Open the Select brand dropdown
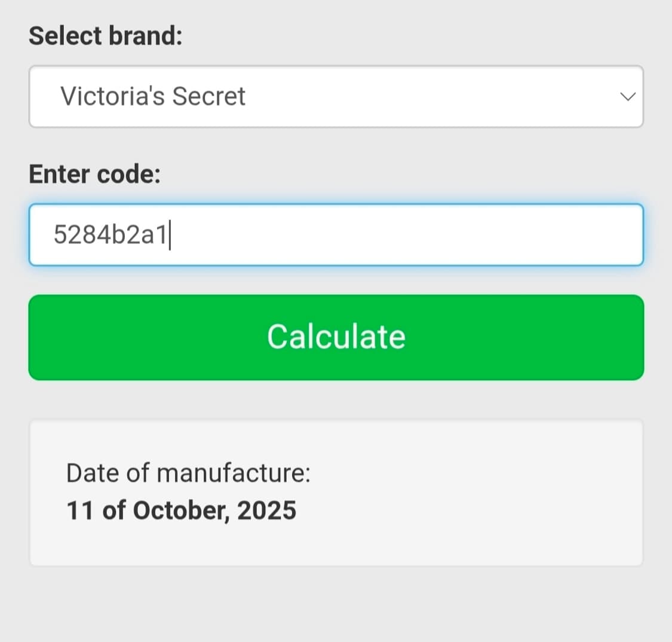 pos(336,96)
